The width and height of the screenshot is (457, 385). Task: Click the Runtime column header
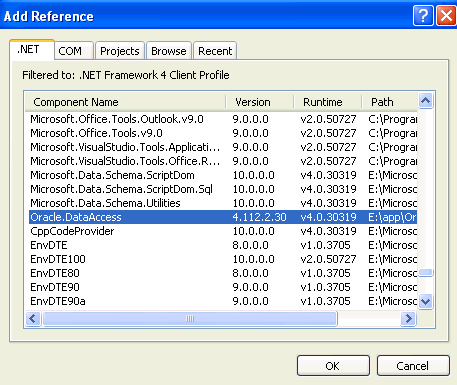(328, 102)
